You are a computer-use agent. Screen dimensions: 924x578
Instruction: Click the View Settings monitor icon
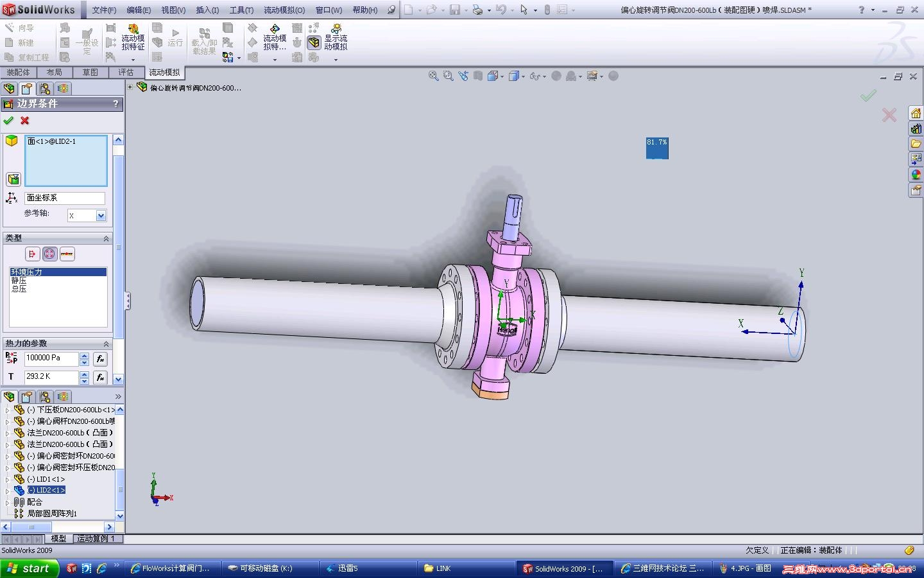(x=592, y=76)
